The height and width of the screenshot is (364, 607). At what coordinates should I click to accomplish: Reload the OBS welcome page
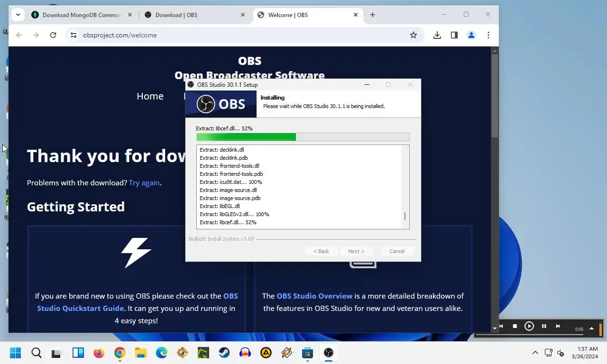53,35
